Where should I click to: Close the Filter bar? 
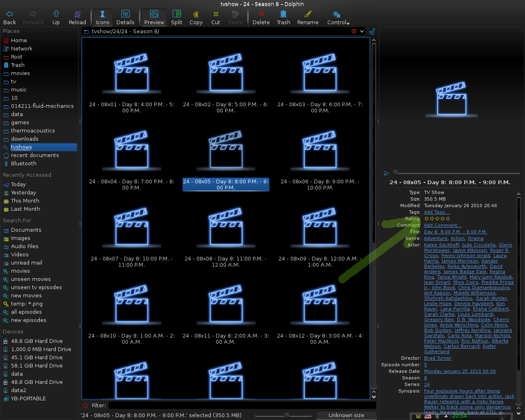(85, 405)
